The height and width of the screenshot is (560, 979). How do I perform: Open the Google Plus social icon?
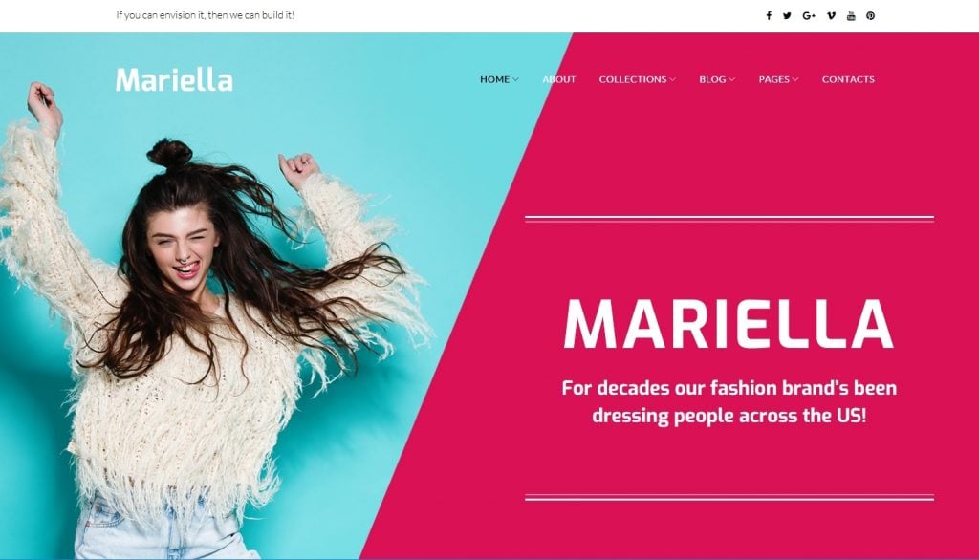[x=809, y=15]
